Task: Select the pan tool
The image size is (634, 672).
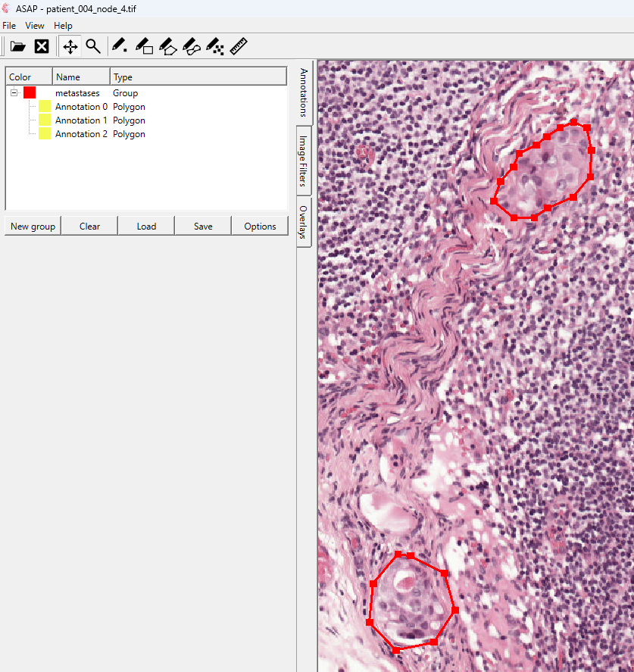Action: [70, 47]
